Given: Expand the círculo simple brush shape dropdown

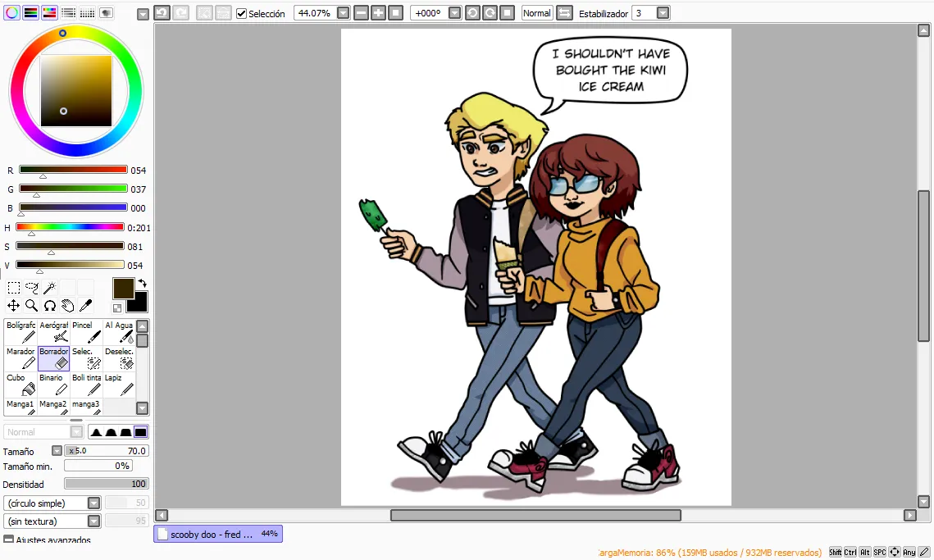Looking at the screenshot, I should (x=93, y=503).
